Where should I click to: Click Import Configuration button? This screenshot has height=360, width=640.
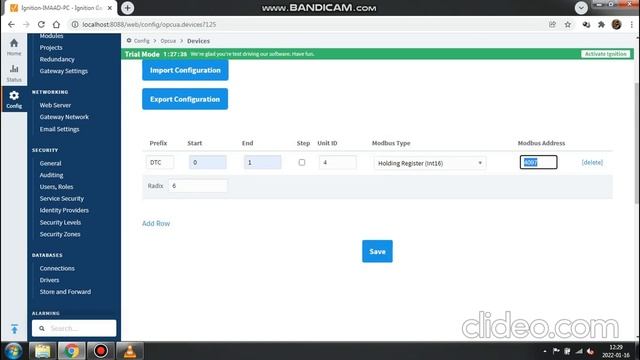185,70
